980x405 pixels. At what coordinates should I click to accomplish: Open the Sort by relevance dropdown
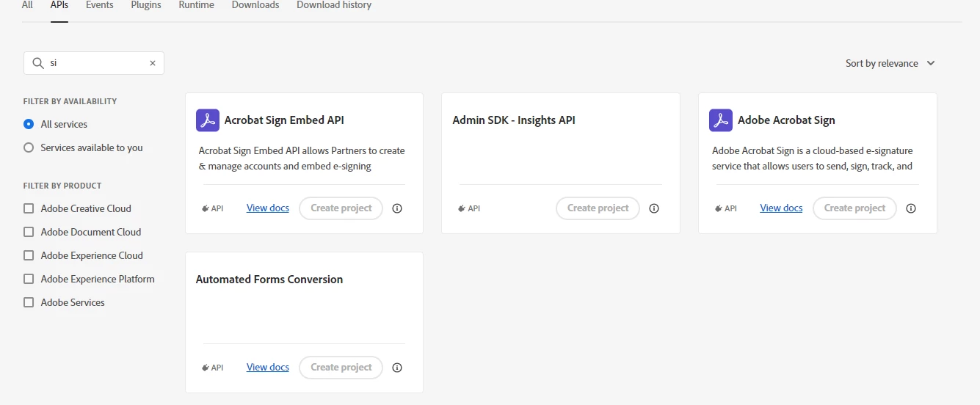tap(890, 63)
